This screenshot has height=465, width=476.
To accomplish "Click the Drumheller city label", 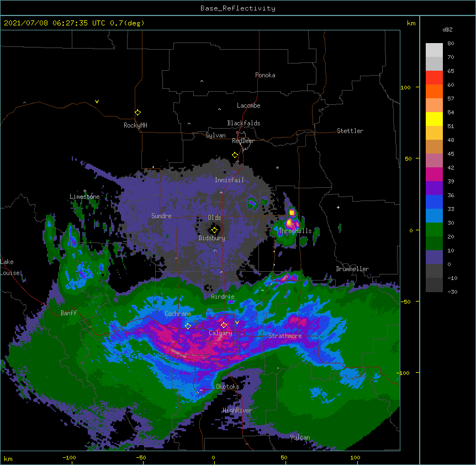I will tap(352, 269).
